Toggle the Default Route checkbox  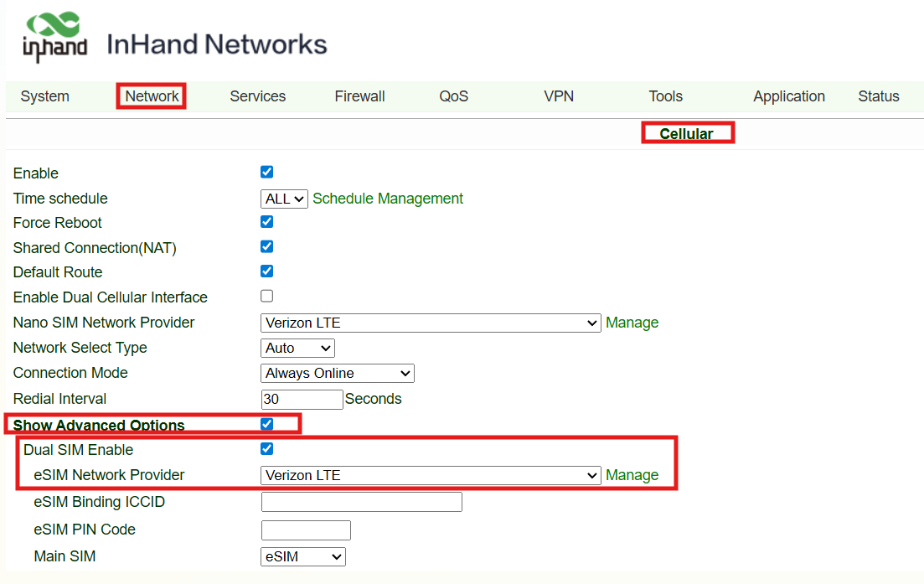click(267, 271)
